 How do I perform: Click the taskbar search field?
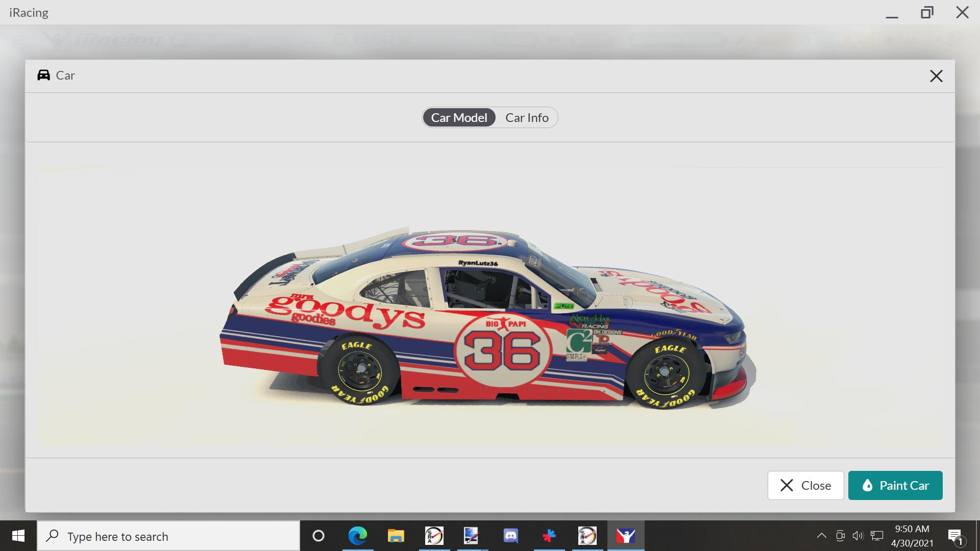tap(168, 536)
